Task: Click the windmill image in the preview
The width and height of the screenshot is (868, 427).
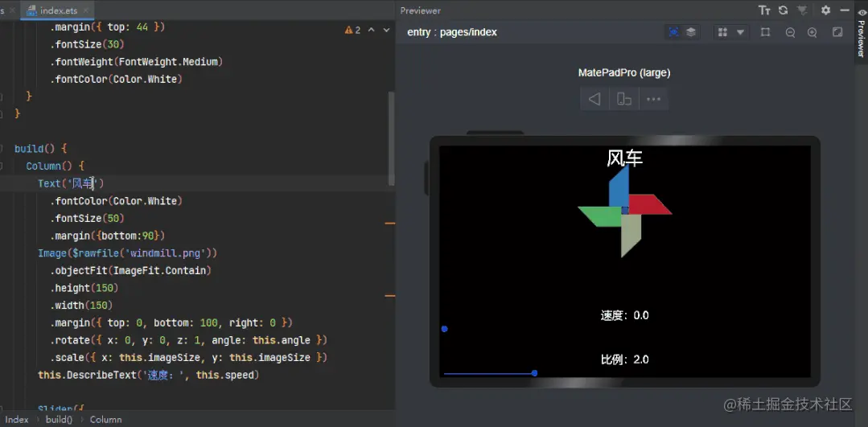Action: pyautogui.click(x=624, y=211)
